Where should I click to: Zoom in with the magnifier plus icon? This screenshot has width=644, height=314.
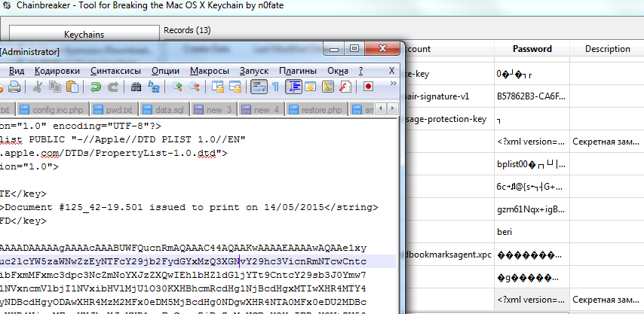point(177,87)
